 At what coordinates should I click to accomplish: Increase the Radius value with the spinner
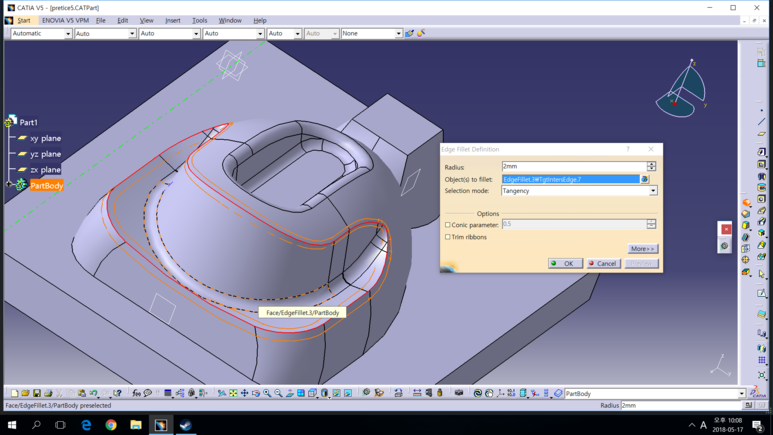pyautogui.click(x=651, y=164)
